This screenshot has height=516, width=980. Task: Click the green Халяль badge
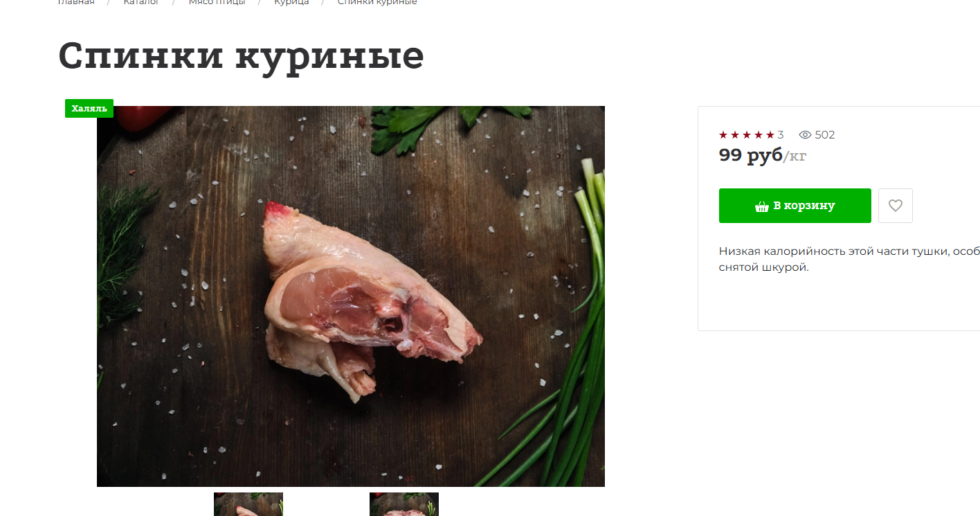pyautogui.click(x=89, y=109)
